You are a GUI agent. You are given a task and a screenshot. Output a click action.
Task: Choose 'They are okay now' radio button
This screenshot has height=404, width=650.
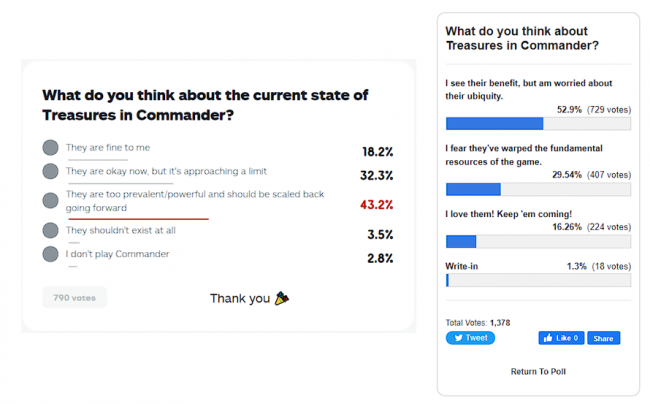[x=51, y=171]
